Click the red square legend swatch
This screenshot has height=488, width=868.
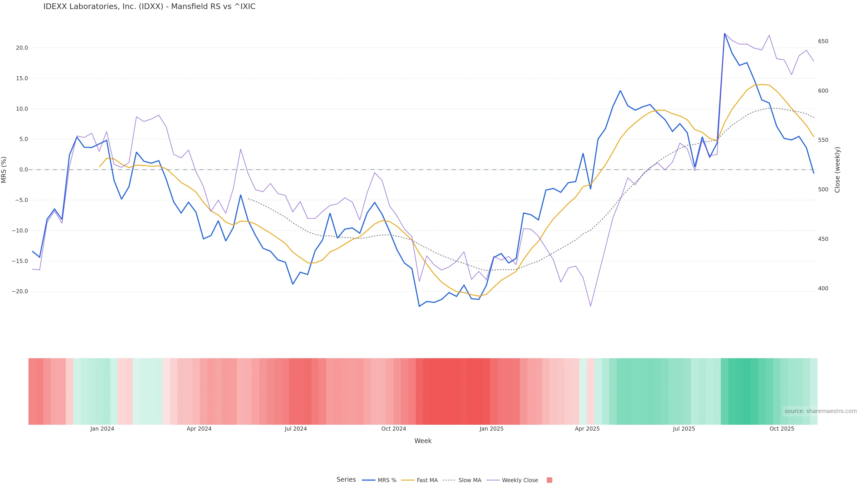[549, 480]
